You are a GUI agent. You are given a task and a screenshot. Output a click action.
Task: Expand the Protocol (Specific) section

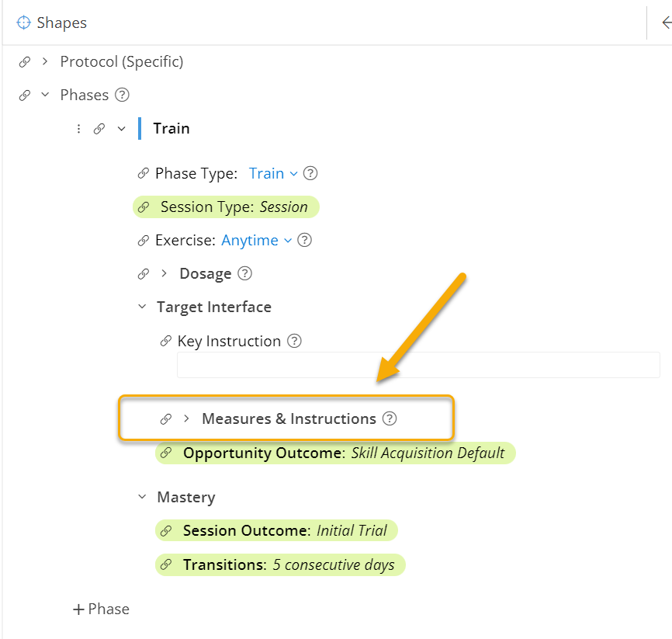[x=45, y=62]
